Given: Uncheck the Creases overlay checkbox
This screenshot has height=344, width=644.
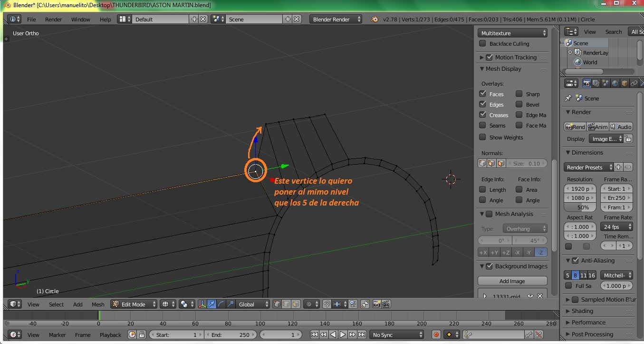Looking at the screenshot, I should 483,115.
